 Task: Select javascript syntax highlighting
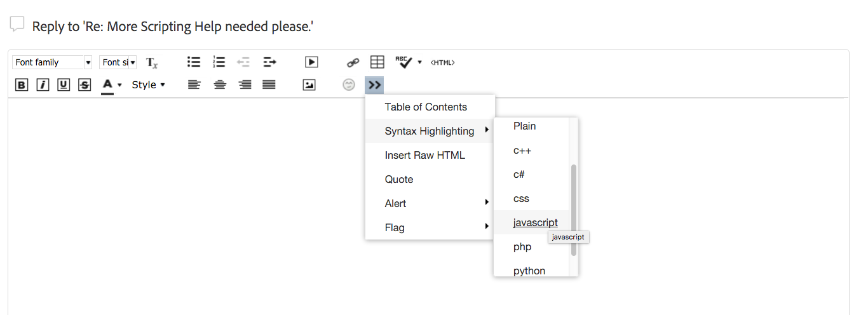[535, 223]
